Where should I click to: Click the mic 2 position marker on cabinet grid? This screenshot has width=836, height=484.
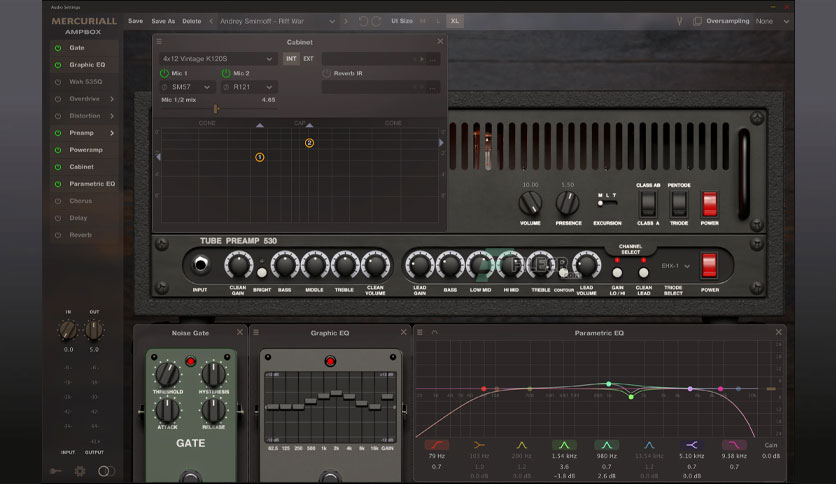(309, 143)
